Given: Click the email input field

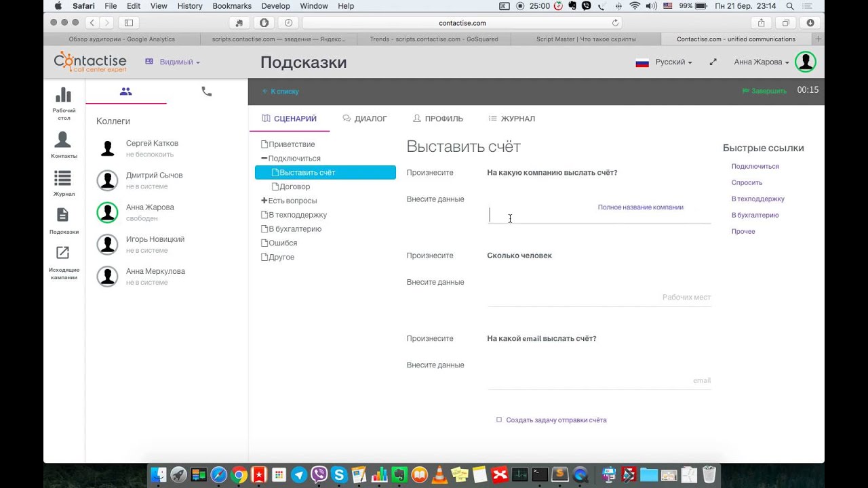Looking at the screenshot, I should (599, 380).
